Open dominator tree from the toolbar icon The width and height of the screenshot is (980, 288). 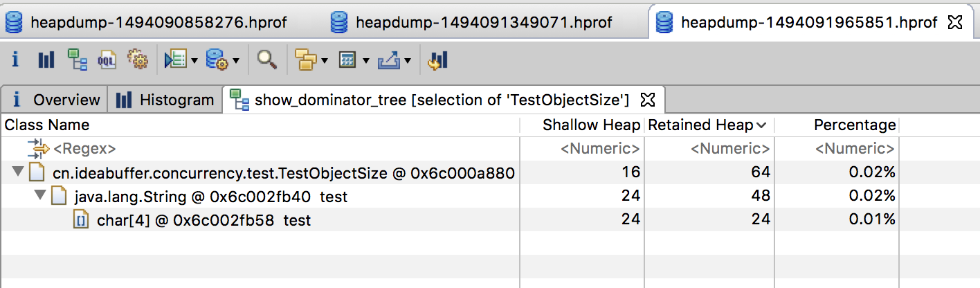77,60
